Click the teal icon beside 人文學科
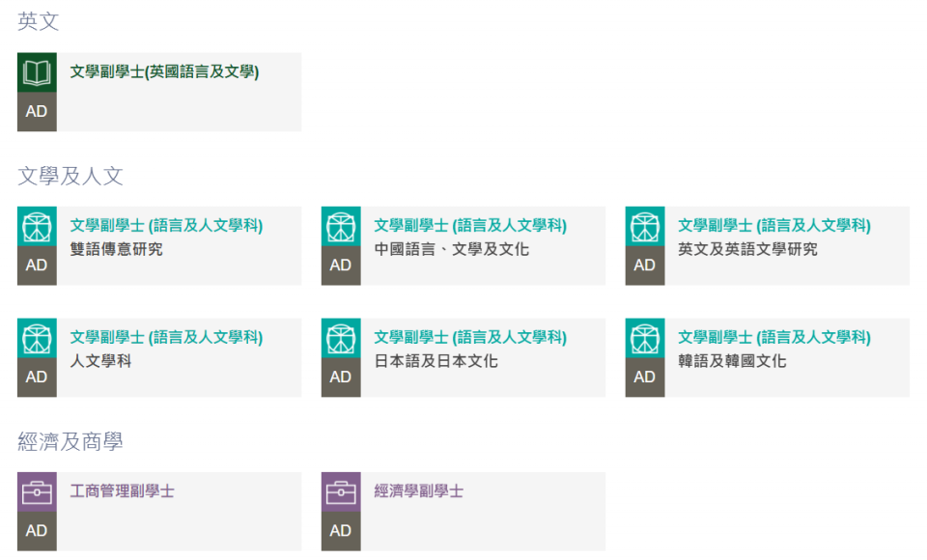The height and width of the screenshot is (560, 927). (37, 338)
